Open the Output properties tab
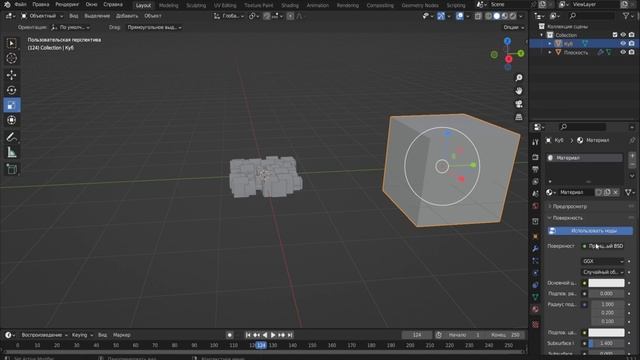640x360 pixels. pyautogui.click(x=536, y=169)
